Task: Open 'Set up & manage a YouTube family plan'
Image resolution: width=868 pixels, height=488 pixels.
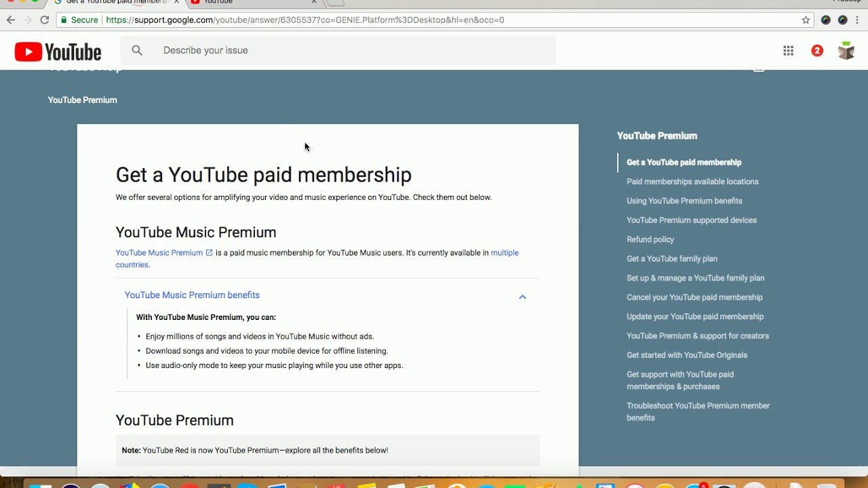Action: pyautogui.click(x=695, y=278)
